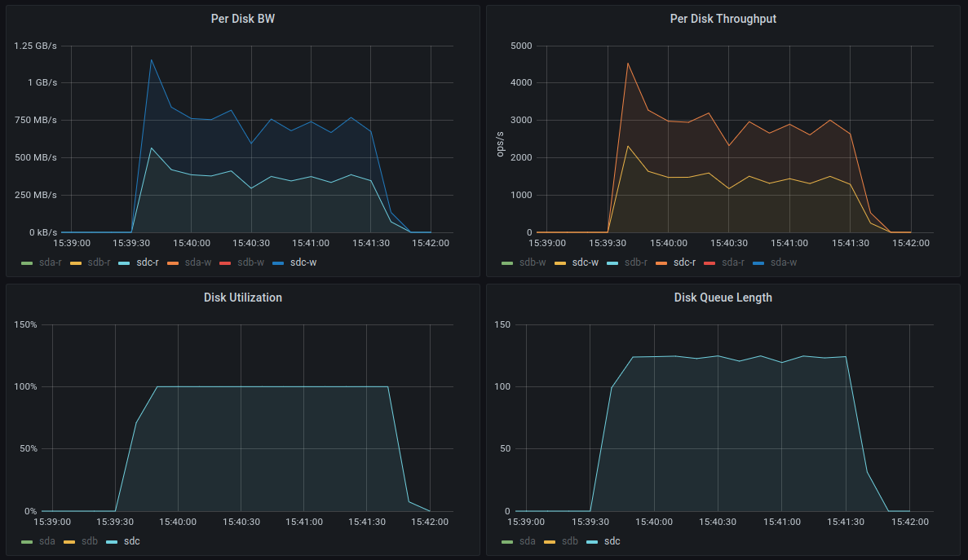Expand the Disk Utilization panel title menu
This screenshot has width=968, height=560.
(242, 298)
